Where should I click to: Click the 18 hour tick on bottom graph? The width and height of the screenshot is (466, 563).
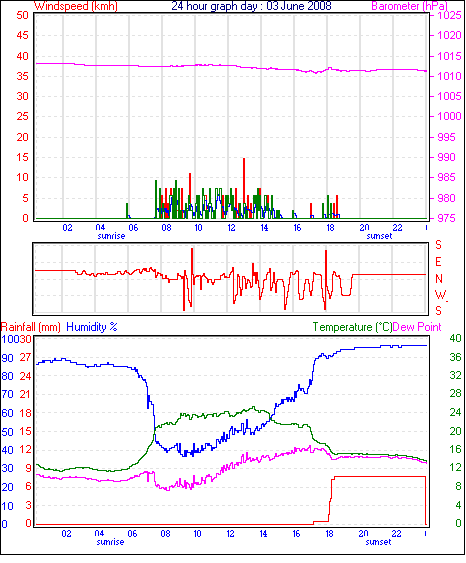(330, 534)
